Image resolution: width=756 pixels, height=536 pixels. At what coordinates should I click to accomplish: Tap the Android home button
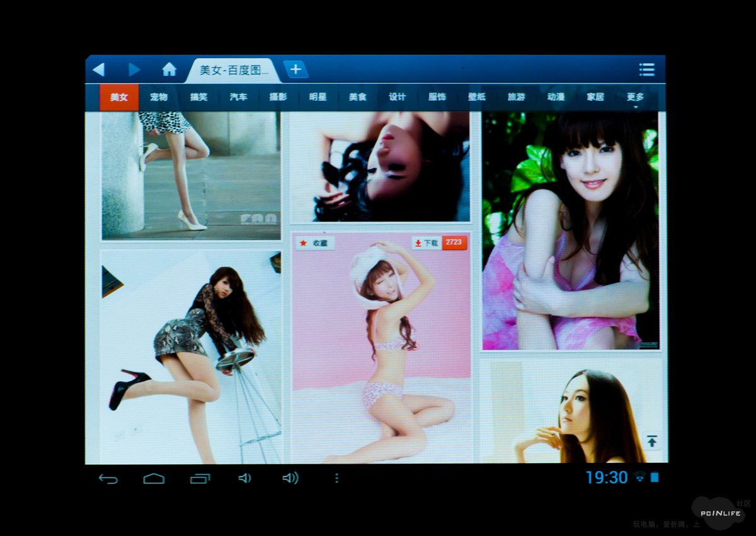click(x=154, y=479)
